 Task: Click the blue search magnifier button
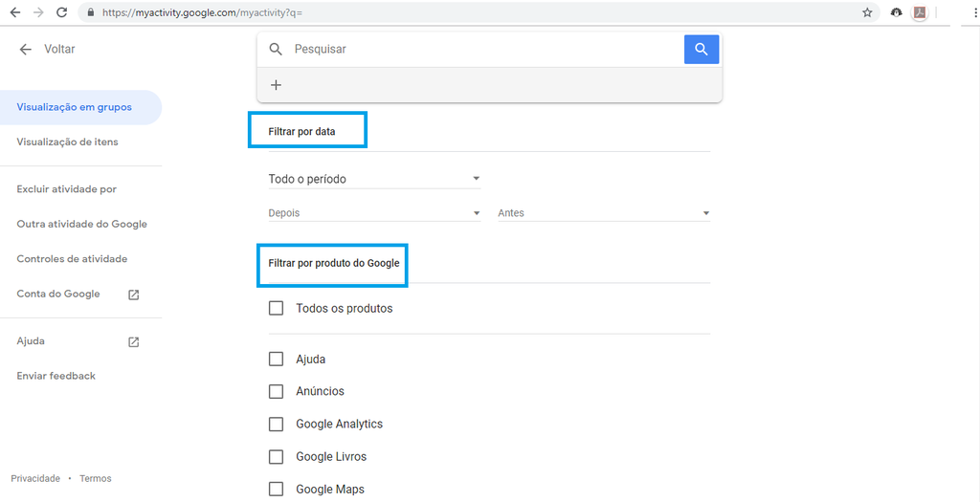pyautogui.click(x=702, y=50)
